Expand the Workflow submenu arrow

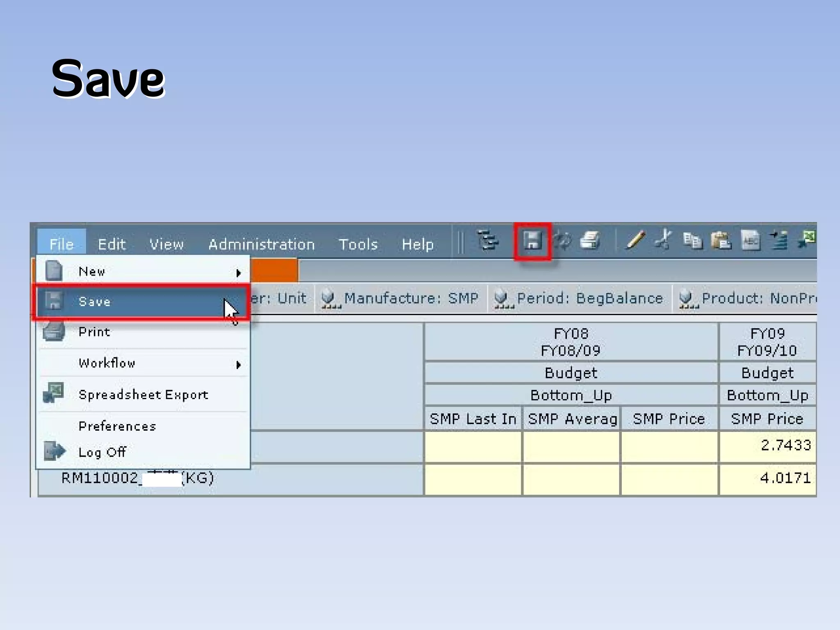pos(238,365)
